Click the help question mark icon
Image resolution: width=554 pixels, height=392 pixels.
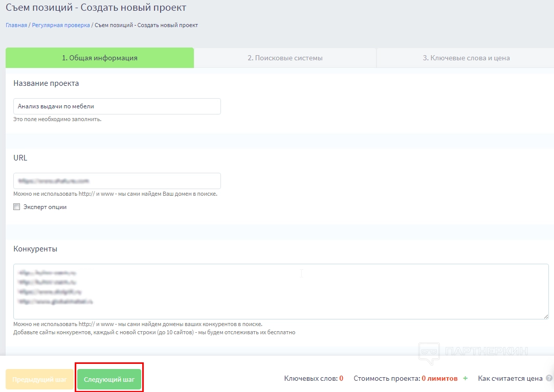pyautogui.click(x=549, y=378)
